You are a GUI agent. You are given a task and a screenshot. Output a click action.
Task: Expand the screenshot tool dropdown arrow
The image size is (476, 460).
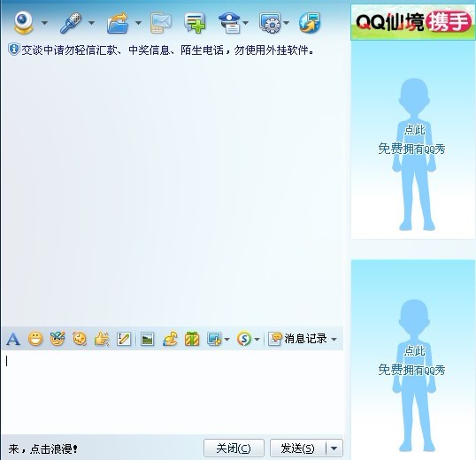pos(226,339)
